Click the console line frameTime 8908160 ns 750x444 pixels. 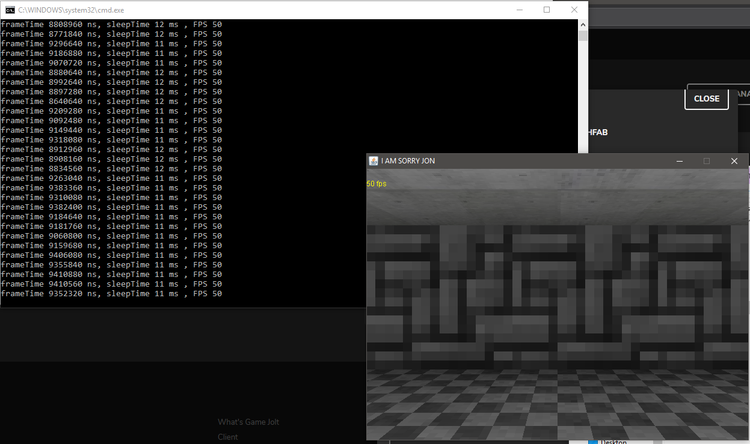[x=111, y=159]
